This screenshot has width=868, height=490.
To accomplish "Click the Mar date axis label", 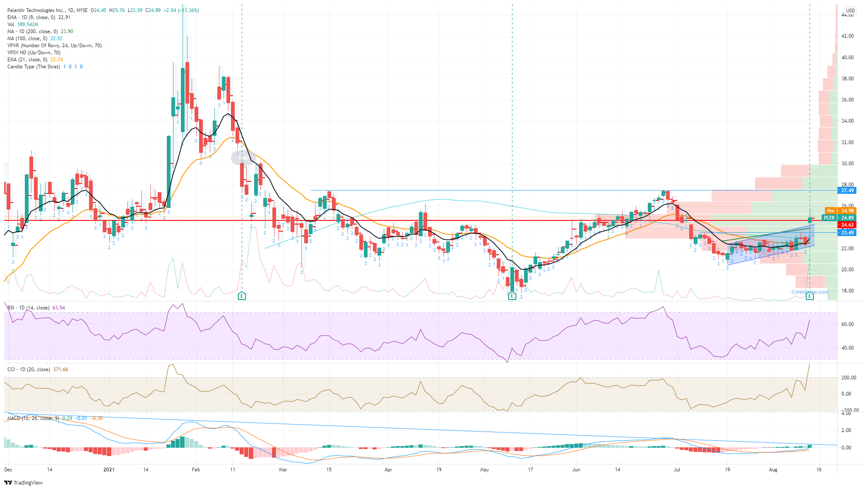I will coord(283,470).
